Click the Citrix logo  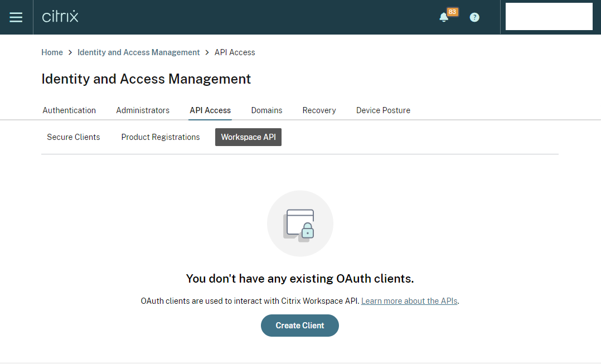(60, 17)
